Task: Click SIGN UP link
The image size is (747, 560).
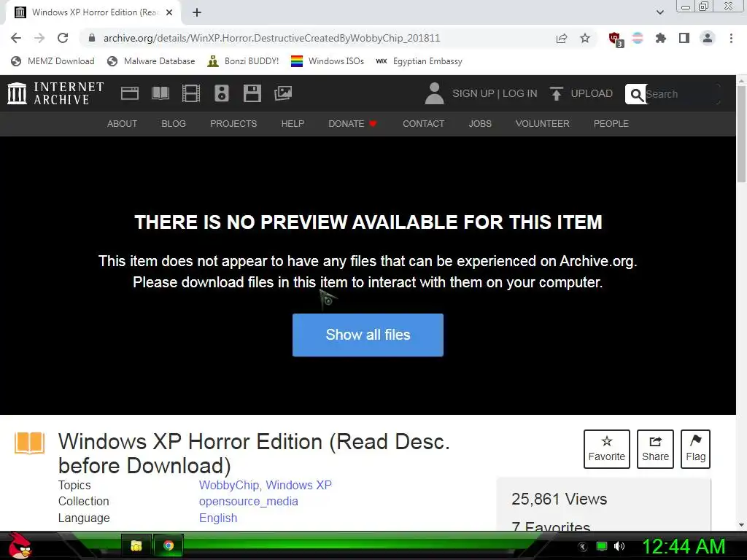Action: [473, 93]
